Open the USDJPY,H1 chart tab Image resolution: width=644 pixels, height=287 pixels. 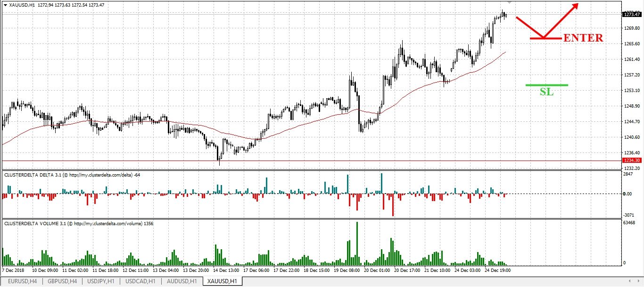coord(101,282)
